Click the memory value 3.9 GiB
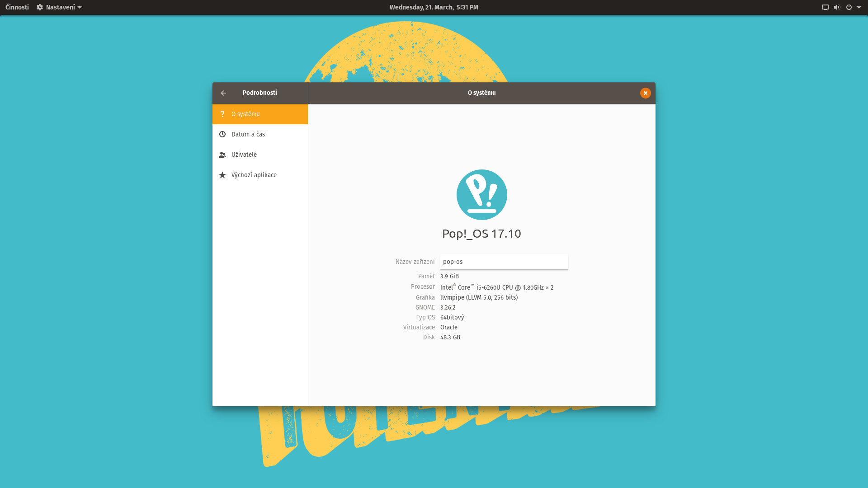 [449, 276]
